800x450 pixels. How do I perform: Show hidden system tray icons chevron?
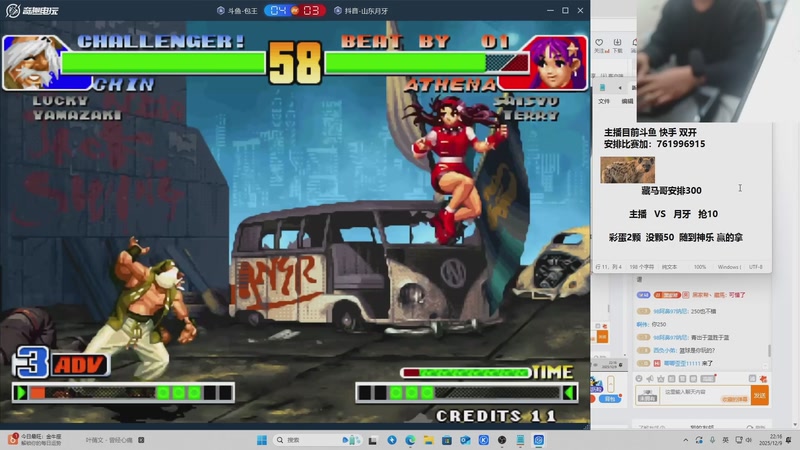[x=686, y=440]
